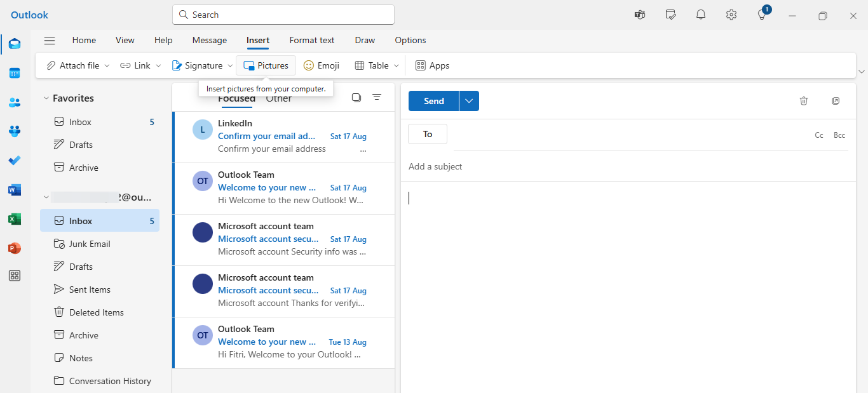
Task: Filter the message list
Action: (x=377, y=97)
